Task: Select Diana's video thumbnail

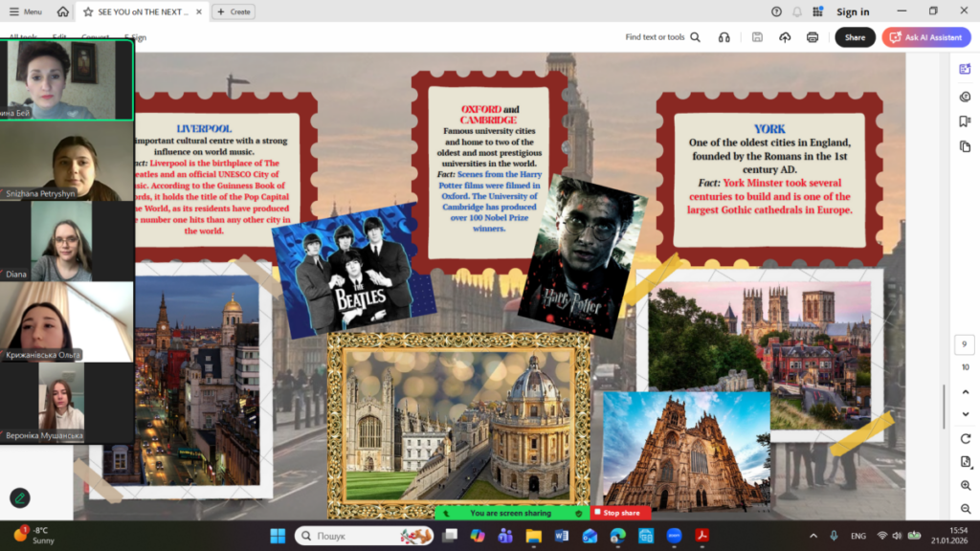Action: [x=66, y=241]
